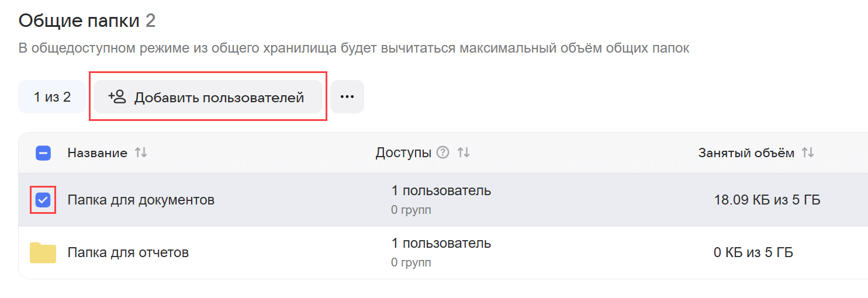Open the three-dots more actions menu

click(347, 97)
